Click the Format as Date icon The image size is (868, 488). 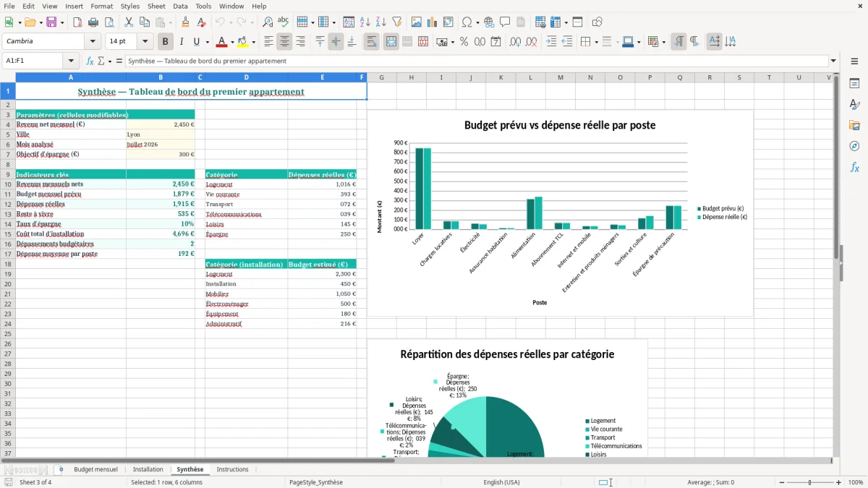click(496, 42)
